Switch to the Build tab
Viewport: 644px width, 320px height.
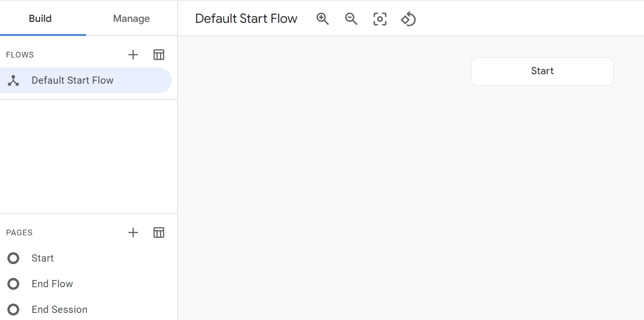point(40,19)
